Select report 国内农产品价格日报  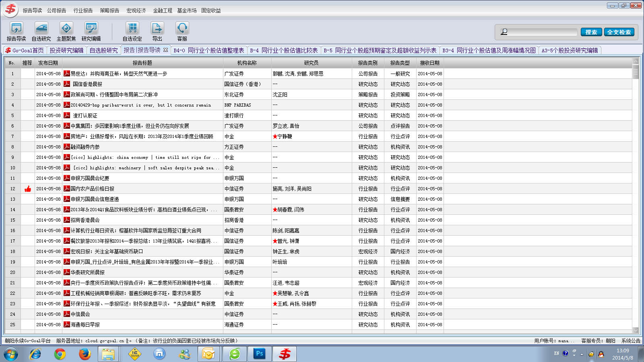click(x=92, y=189)
